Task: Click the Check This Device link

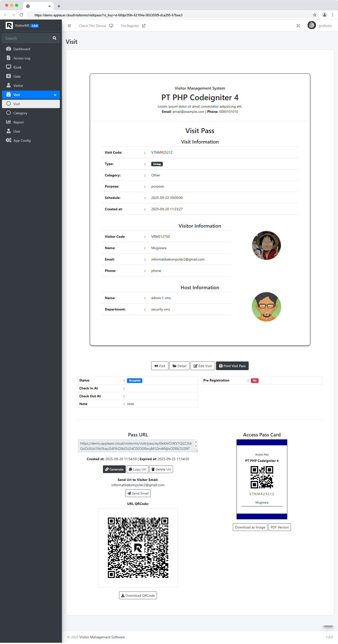Action: [x=96, y=26]
